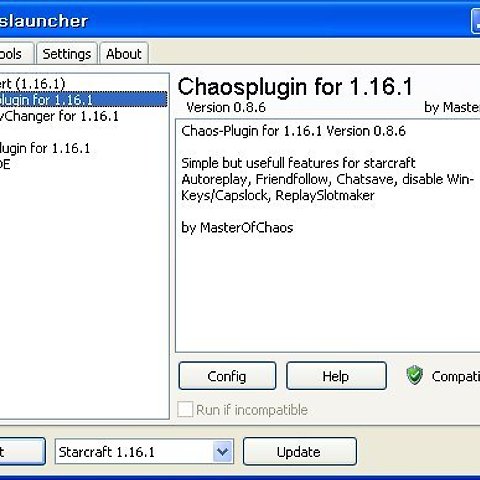Click the 'Autoreplay, Friendfollow, Chatsave' description line
The height and width of the screenshot is (480, 480).
327,179
